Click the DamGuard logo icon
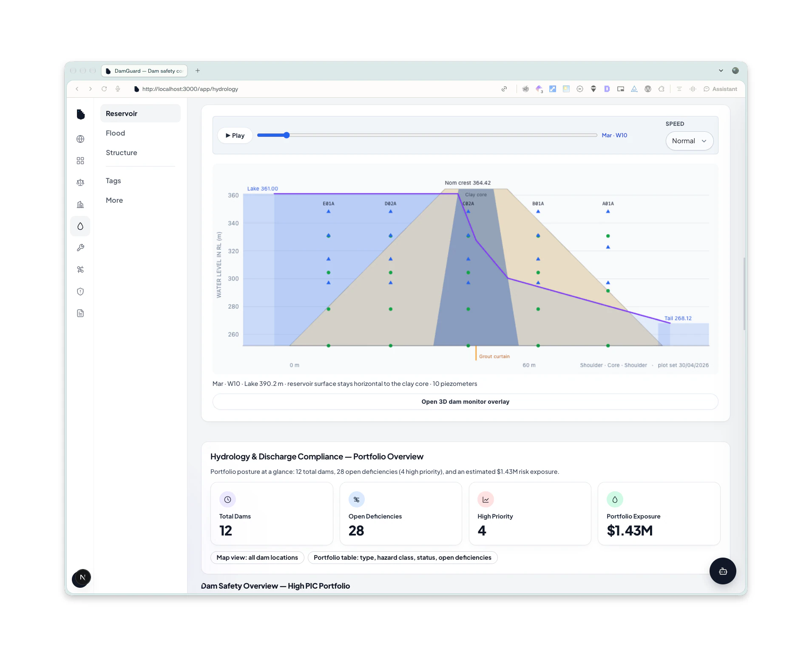Viewport: 812px width, 663px height. coord(81,114)
